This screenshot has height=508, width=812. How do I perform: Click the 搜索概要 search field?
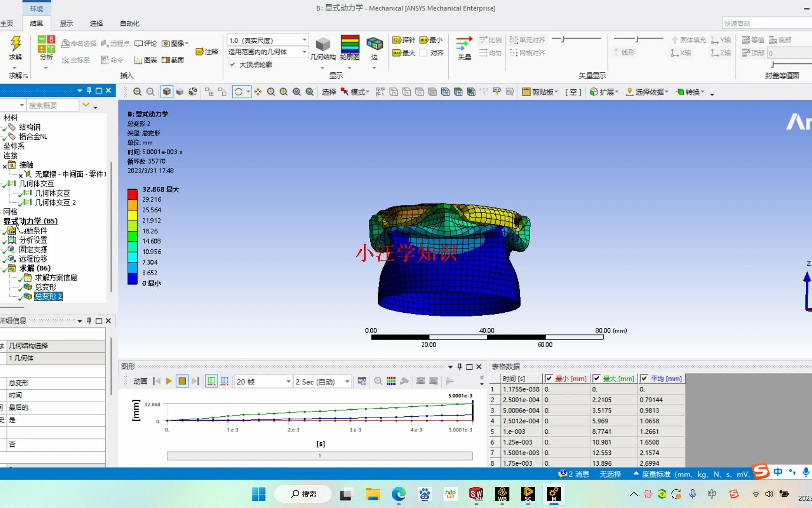(53, 105)
